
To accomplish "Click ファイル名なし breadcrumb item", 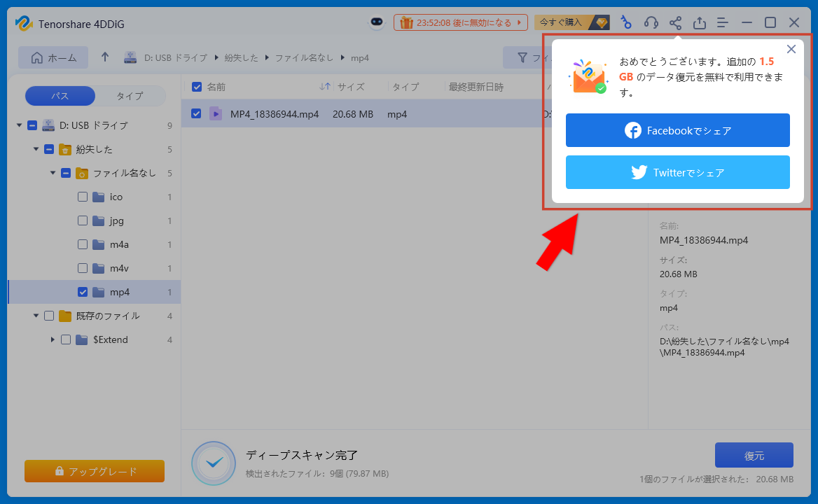I will (x=304, y=58).
